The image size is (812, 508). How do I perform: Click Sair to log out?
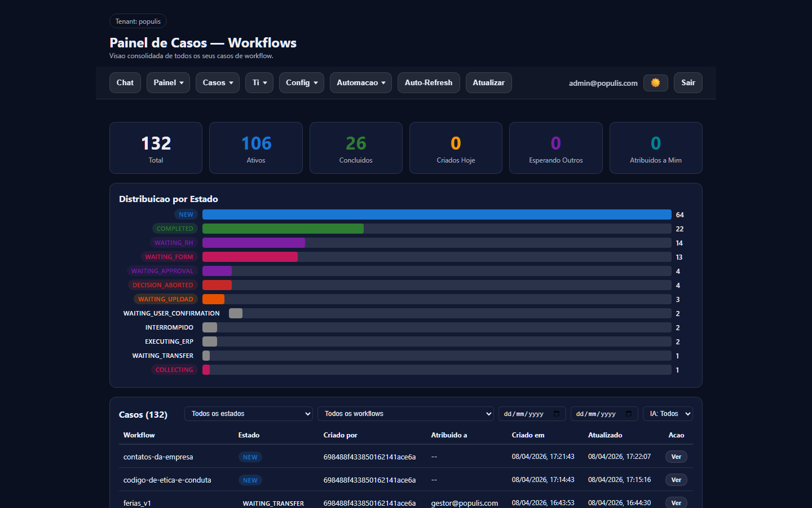pos(688,82)
